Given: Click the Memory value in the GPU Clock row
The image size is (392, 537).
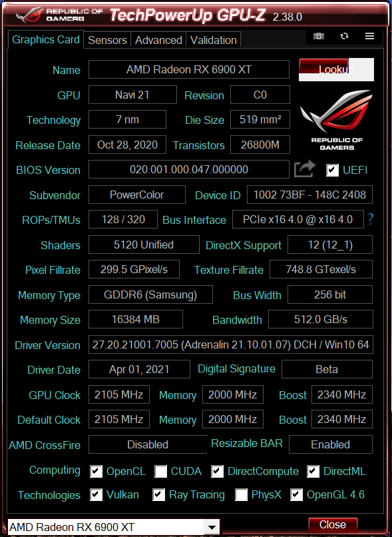Looking at the screenshot, I should point(233,394).
